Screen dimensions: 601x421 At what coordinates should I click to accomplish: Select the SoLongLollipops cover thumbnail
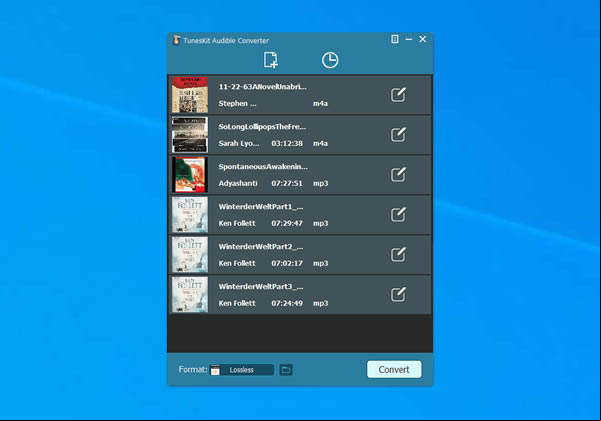pyautogui.click(x=190, y=135)
